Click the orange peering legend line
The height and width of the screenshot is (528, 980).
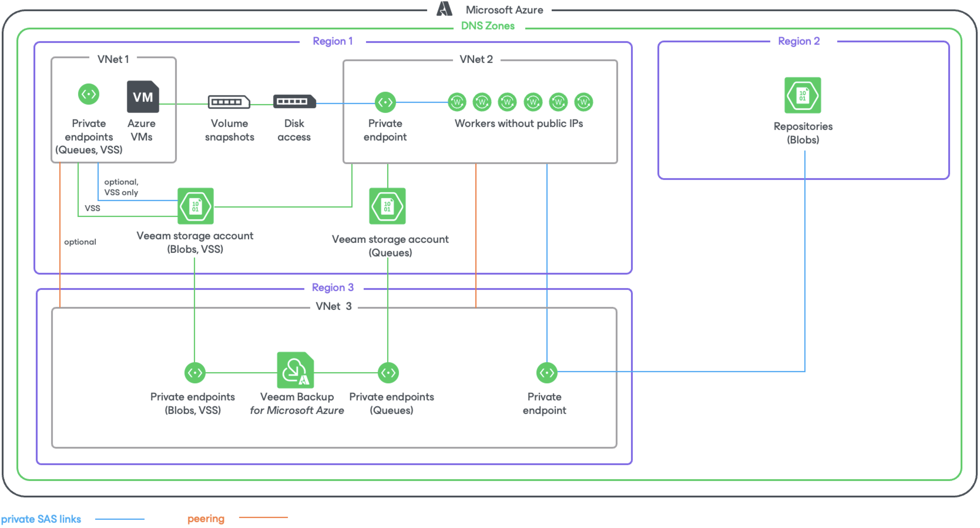pos(263,517)
